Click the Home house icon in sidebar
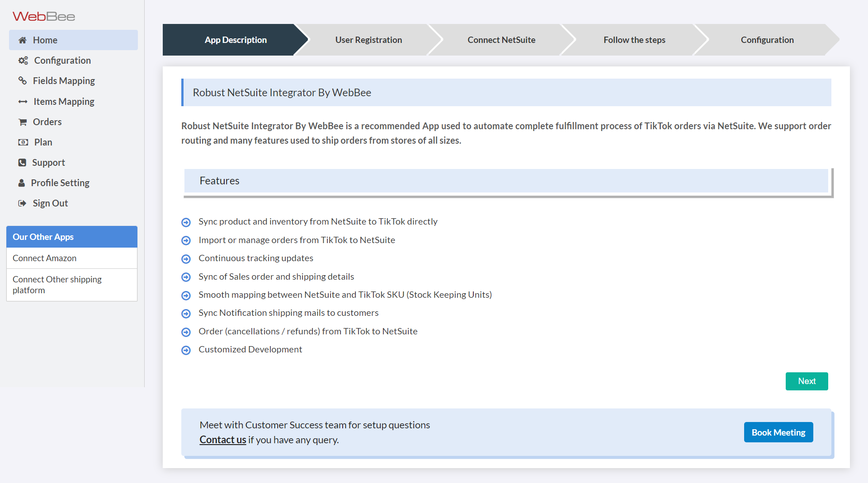Image resolution: width=868 pixels, height=483 pixels. point(22,40)
